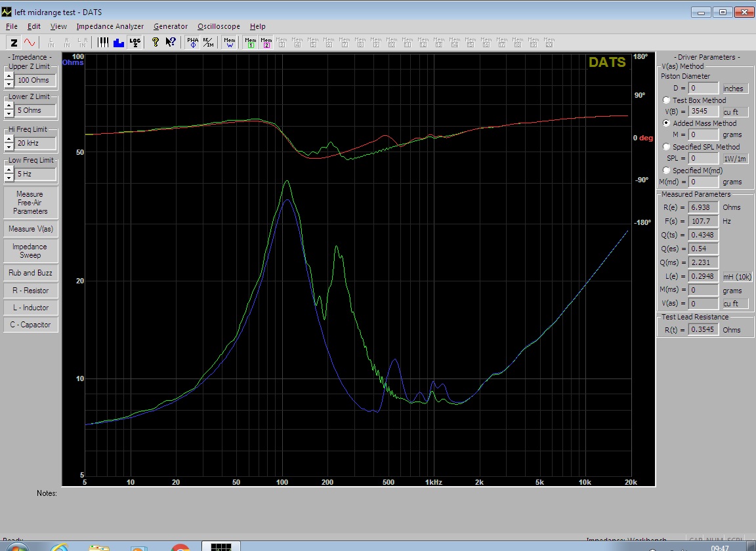Screen dimensions: 756x551
Task: Decrease Lower Z Limit with down arrow
Action: coord(9,113)
